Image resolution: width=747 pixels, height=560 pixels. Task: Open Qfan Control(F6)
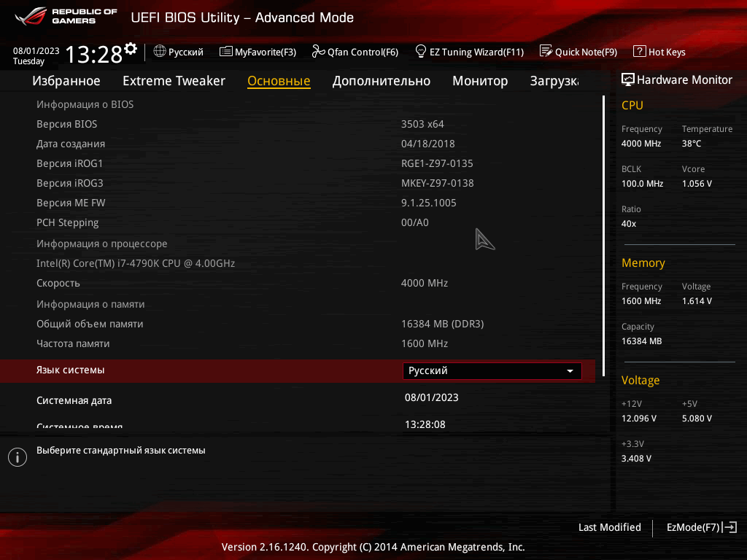[363, 52]
